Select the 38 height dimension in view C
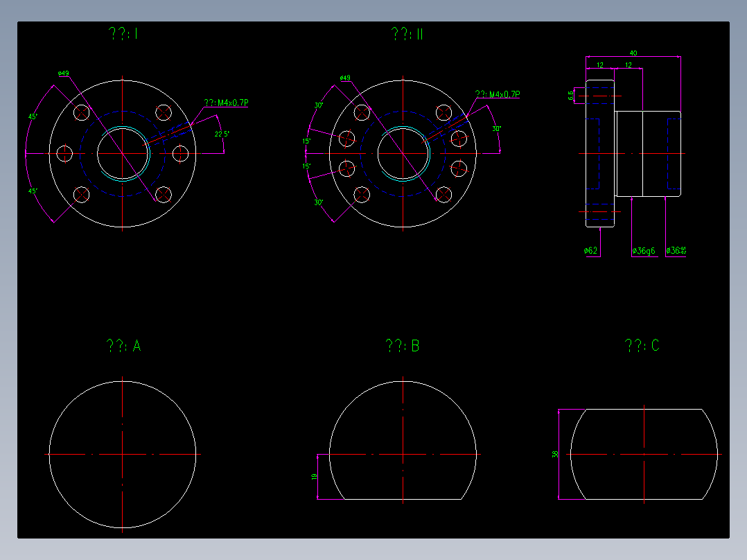Viewport: 747px width, 560px height. (x=555, y=454)
